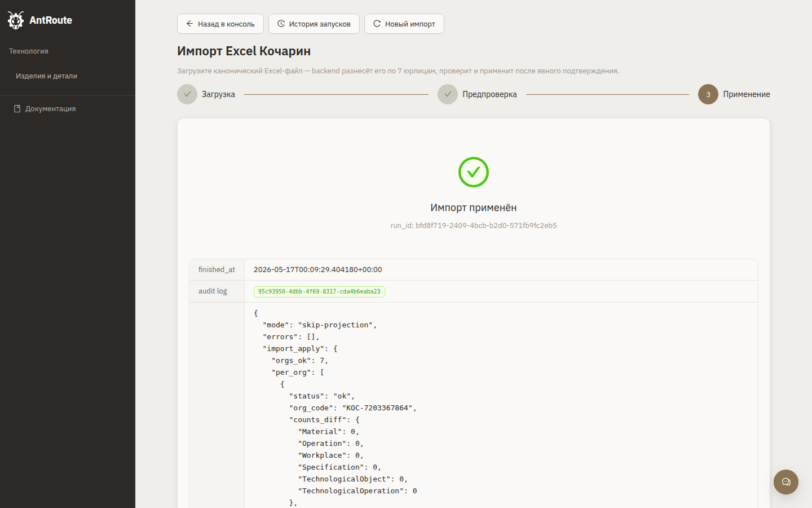Click the "per_org" JSON key line
This screenshot has height=508, width=812.
pos(298,373)
